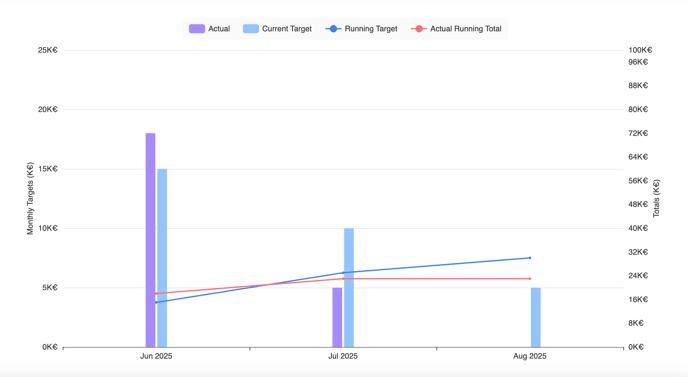Click Running Target point at Jun 2025
Screen dimensions: 688x377
coord(156,302)
